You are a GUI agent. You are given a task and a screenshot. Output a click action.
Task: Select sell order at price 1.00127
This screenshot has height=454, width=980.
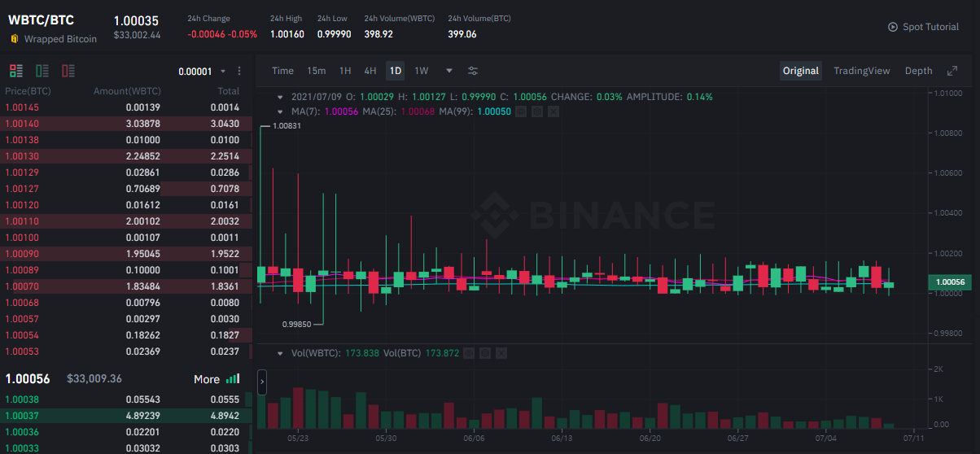(x=126, y=189)
